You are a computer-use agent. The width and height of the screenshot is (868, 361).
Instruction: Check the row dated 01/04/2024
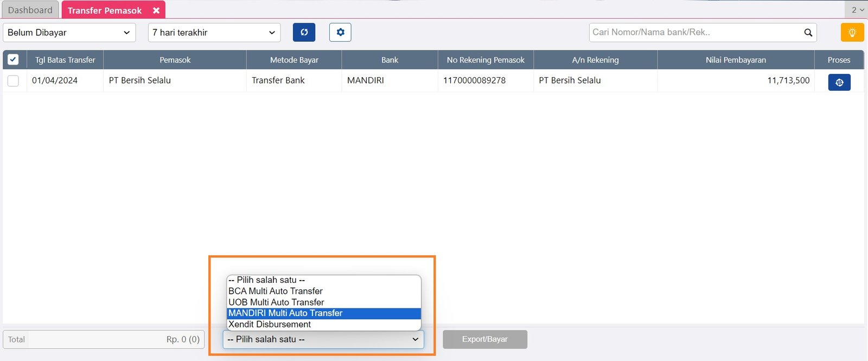(14, 81)
